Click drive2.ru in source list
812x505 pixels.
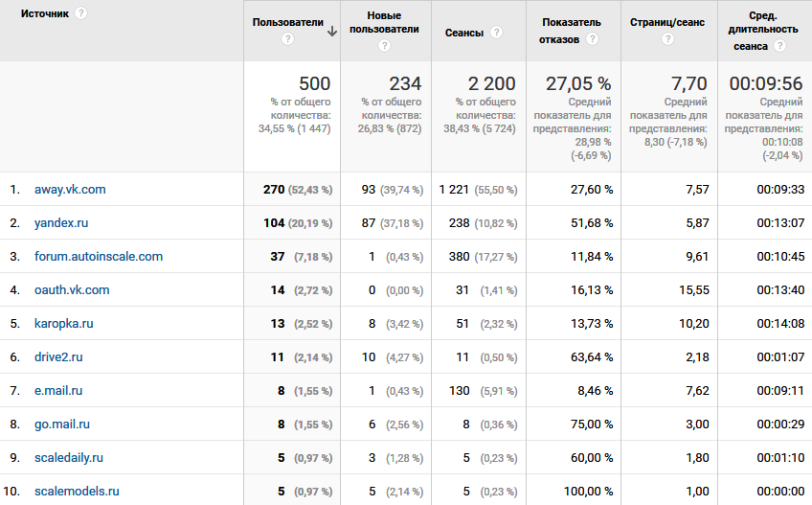point(58,357)
